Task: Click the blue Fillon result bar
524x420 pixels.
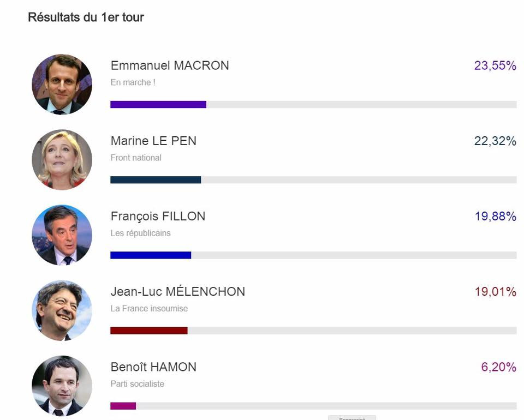Action: click(151, 255)
